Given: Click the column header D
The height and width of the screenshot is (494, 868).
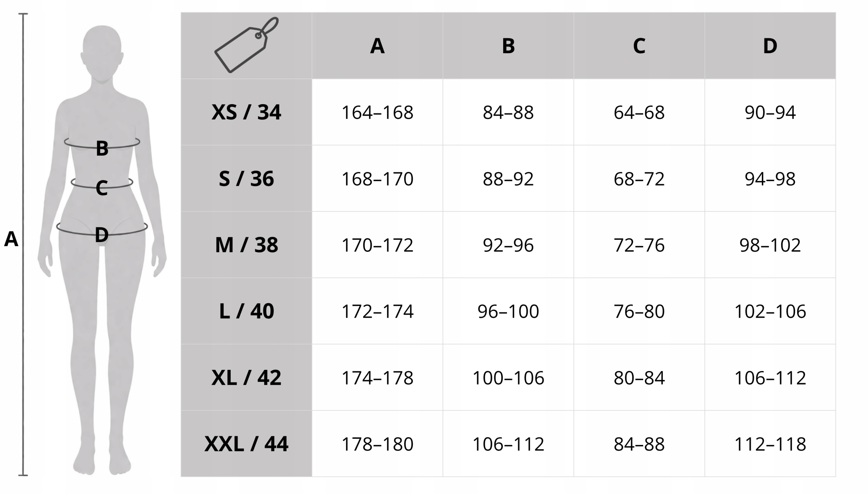Looking at the screenshot, I should pos(770,46).
